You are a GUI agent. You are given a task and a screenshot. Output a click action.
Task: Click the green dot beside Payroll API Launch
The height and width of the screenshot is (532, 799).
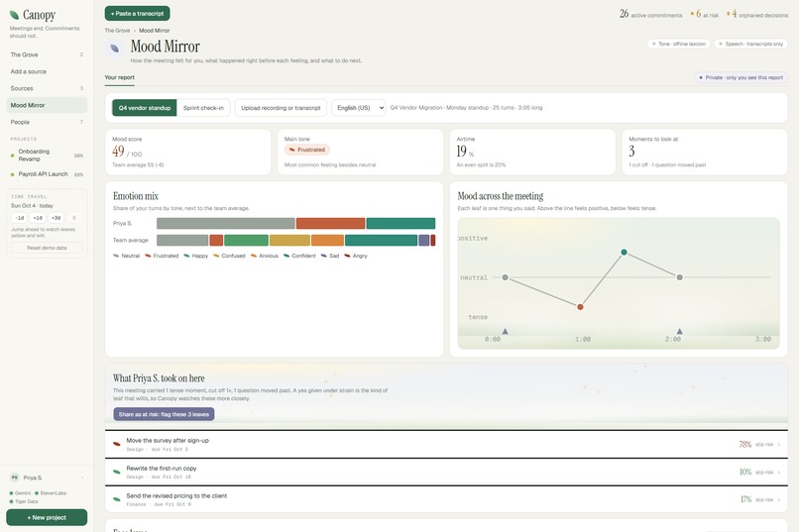(12, 174)
